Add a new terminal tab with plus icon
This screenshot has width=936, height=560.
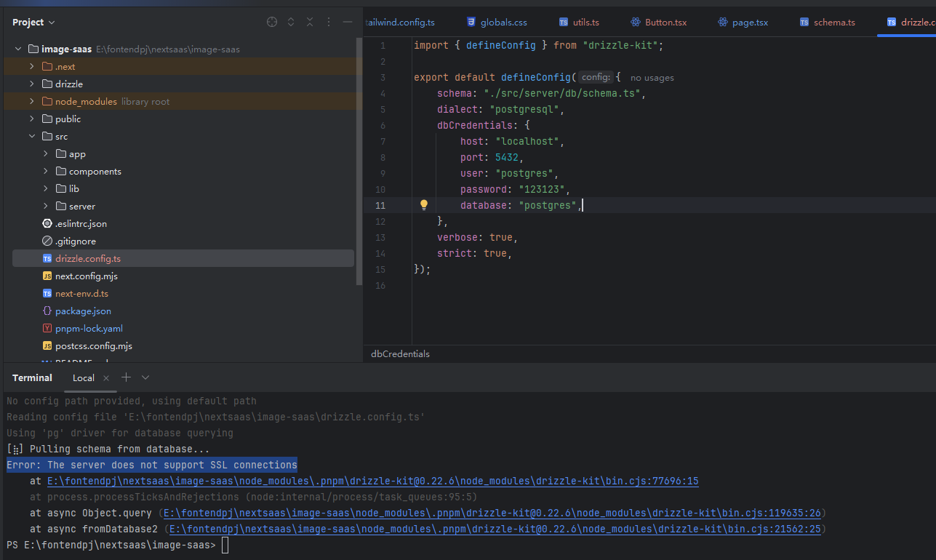point(126,377)
